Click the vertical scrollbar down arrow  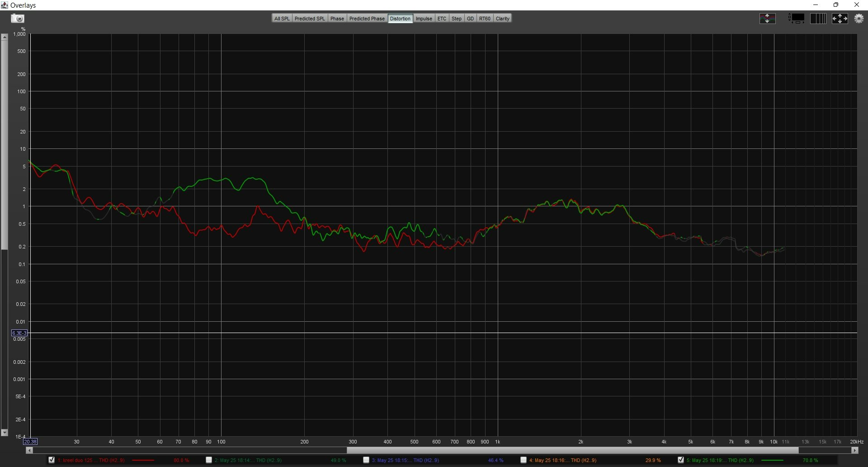(5, 433)
